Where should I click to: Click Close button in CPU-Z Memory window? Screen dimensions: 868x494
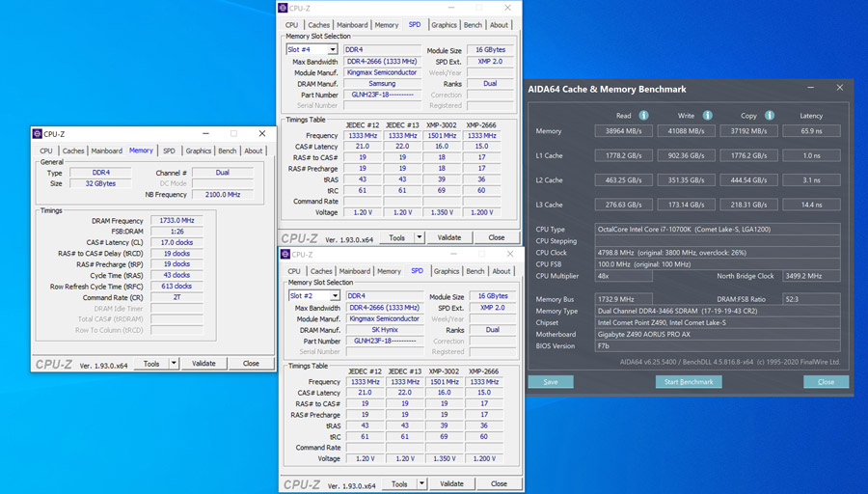[251, 364]
